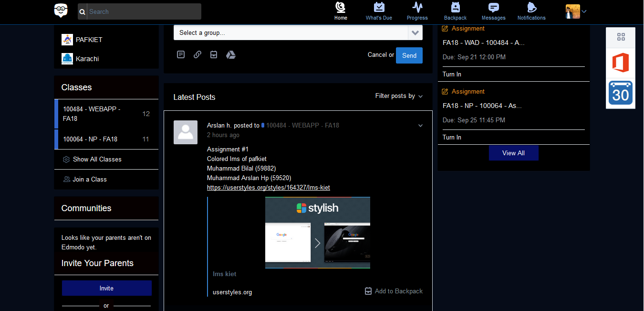This screenshot has height=311, width=644.
Task: Focus the Search input field
Action: (144, 11)
